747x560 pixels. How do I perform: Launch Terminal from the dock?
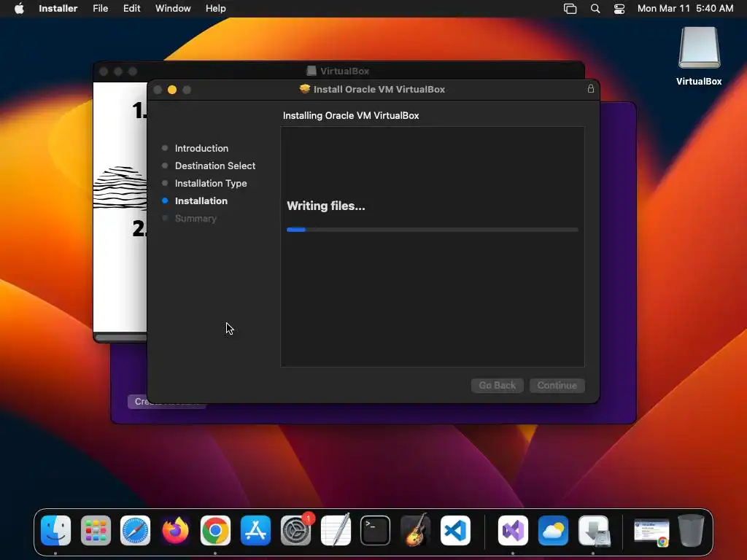point(376,531)
